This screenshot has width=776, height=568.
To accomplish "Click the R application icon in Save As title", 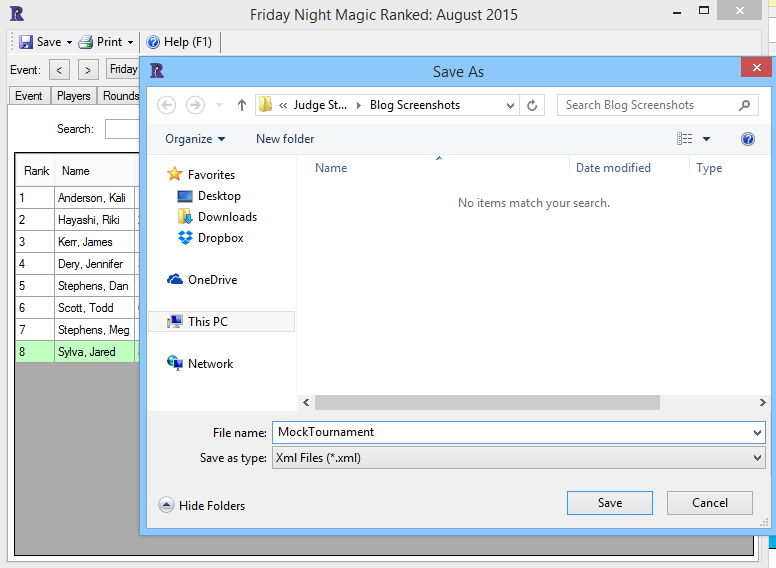I will pos(156,71).
